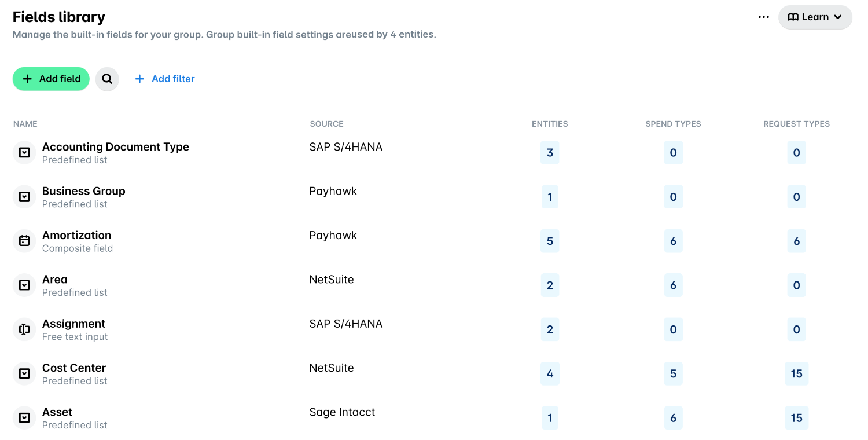The width and height of the screenshot is (868, 440).
Task: Click the request types count 15 for Cost Center
Action: (796, 374)
